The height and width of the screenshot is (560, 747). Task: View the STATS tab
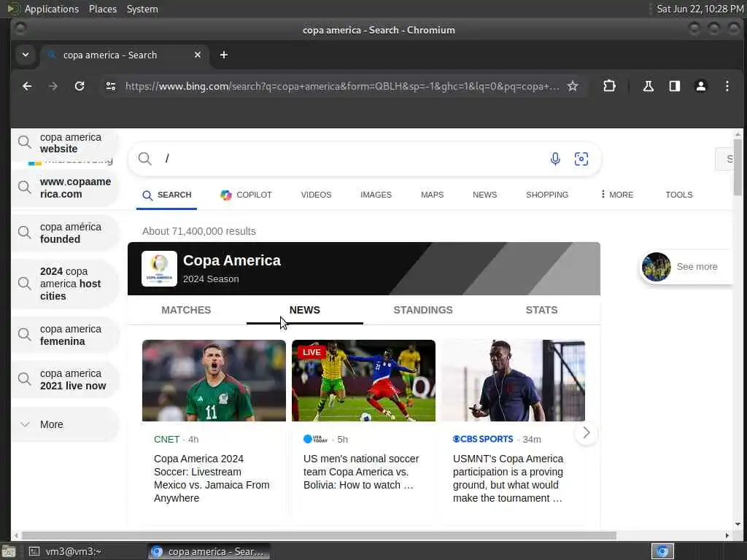pos(541,310)
